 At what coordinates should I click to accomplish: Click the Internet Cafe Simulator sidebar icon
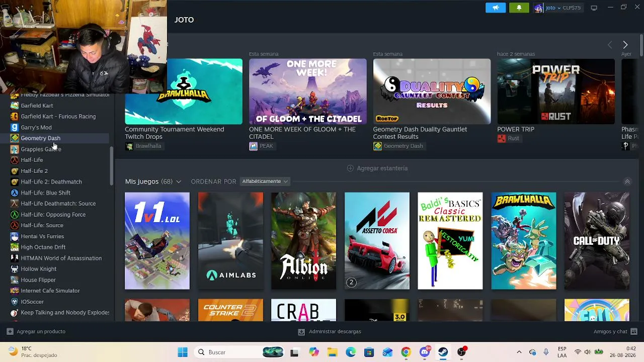click(x=15, y=291)
